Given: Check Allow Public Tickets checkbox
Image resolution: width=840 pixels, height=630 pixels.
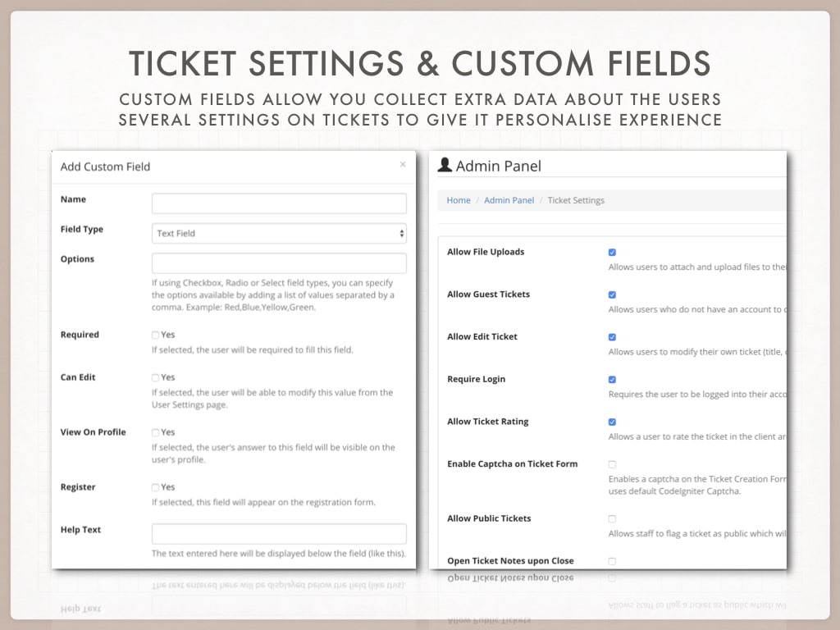Looking at the screenshot, I should [612, 518].
